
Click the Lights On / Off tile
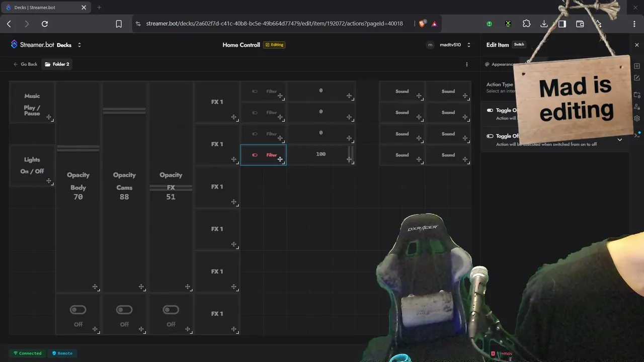pyautogui.click(x=32, y=165)
